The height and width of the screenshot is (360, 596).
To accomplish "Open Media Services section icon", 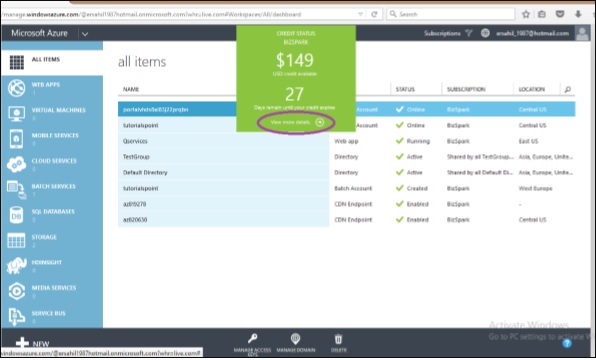I will 16,292.
